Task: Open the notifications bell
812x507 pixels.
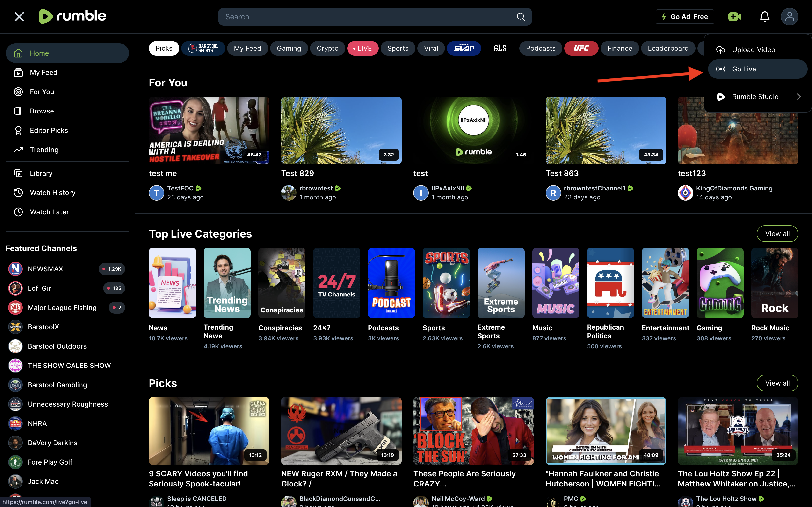Action: 764,17
